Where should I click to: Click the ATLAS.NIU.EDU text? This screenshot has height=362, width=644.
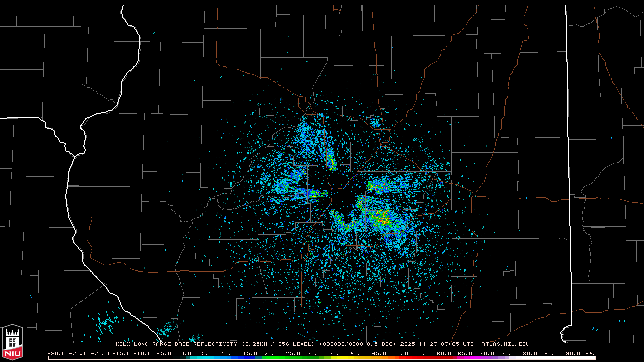tap(506, 344)
